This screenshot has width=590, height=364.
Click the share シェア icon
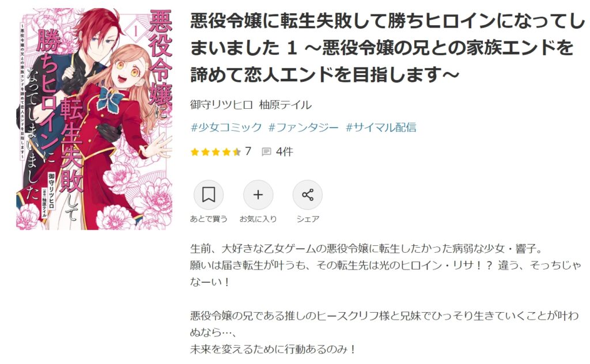[308, 195]
